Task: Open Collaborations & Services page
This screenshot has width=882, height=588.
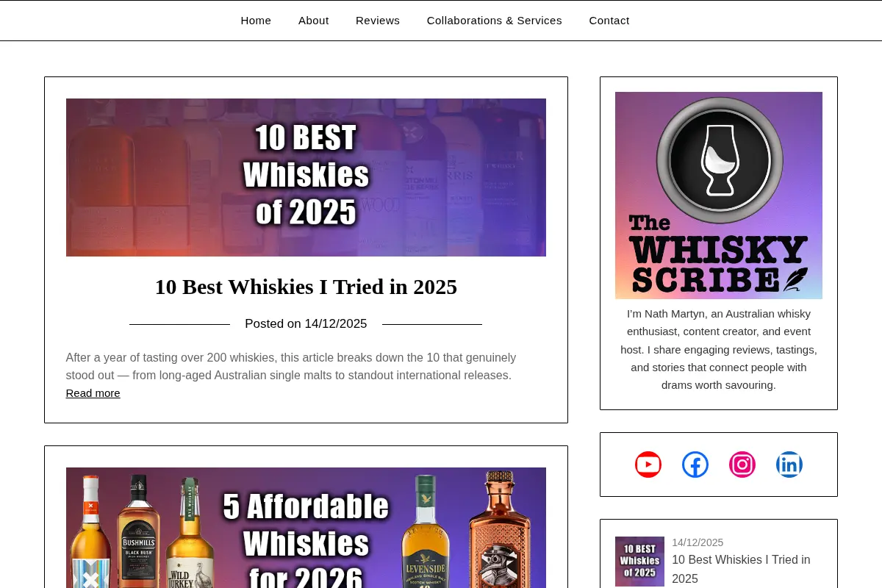Action: (x=495, y=21)
